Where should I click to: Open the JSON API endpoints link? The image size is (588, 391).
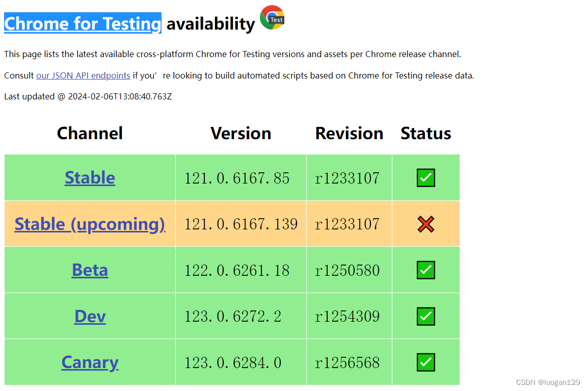tap(83, 75)
